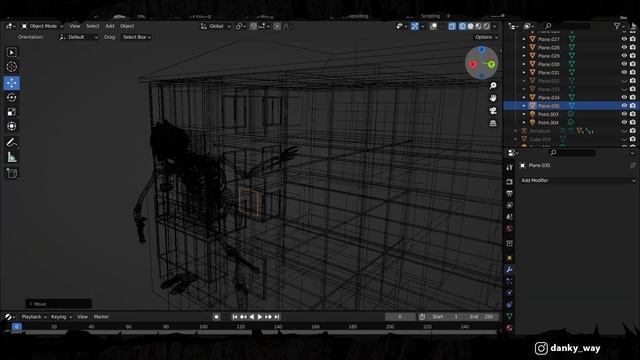The image size is (640, 360).
Task: Open the viewport Options dropdown
Action: coord(487,37)
